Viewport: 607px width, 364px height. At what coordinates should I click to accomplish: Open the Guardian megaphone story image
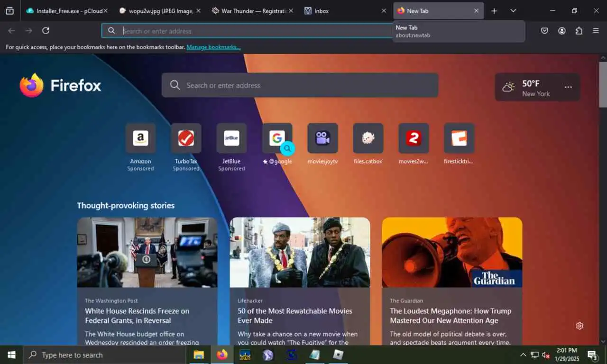452,252
